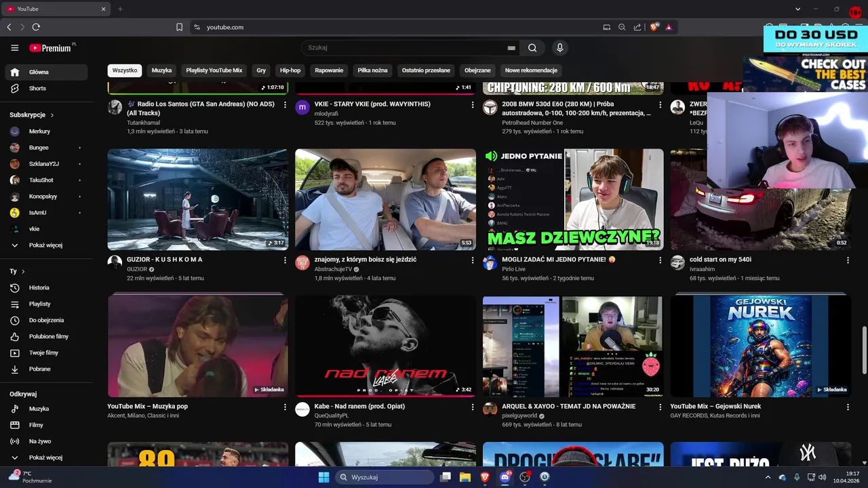Open the vkie subscription channel
The width and height of the screenshot is (868, 488).
[46, 229]
